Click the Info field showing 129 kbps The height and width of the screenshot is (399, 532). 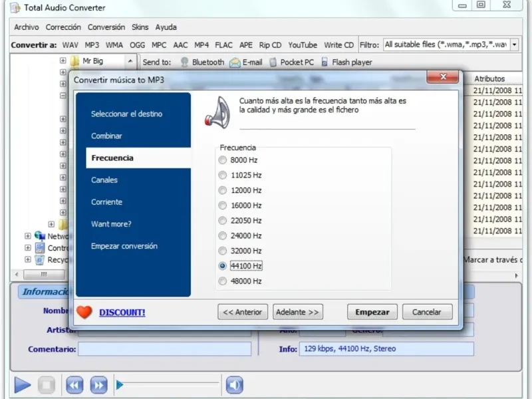coord(386,348)
